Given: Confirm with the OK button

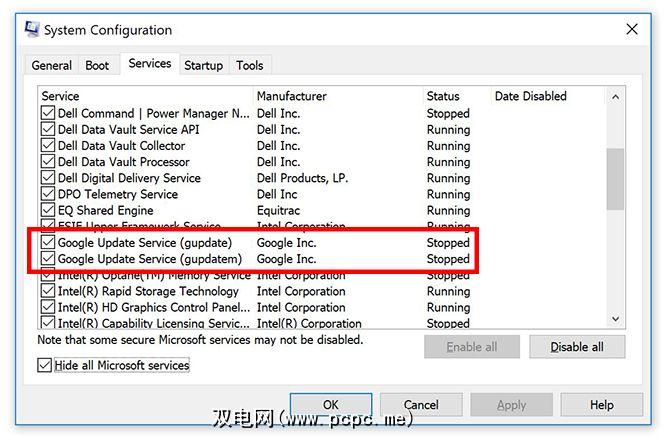Looking at the screenshot, I should pos(331,404).
